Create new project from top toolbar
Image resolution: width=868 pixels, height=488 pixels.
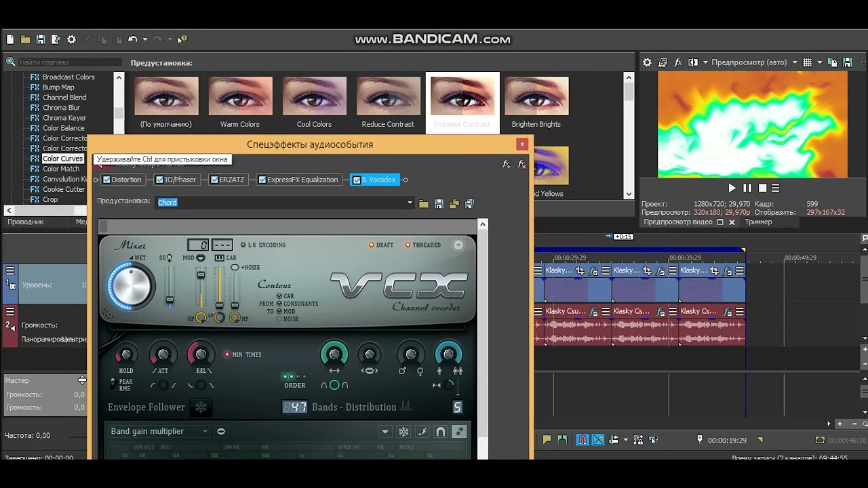coord(9,39)
